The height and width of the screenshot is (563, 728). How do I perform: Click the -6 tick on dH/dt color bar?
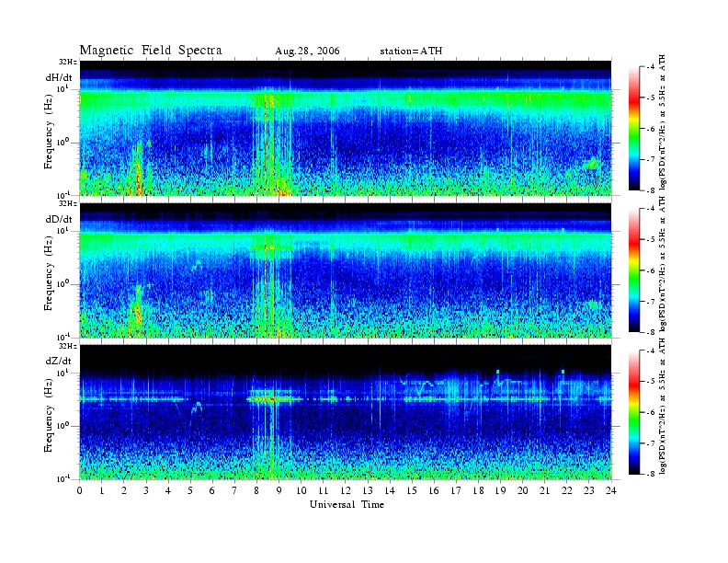(651, 129)
